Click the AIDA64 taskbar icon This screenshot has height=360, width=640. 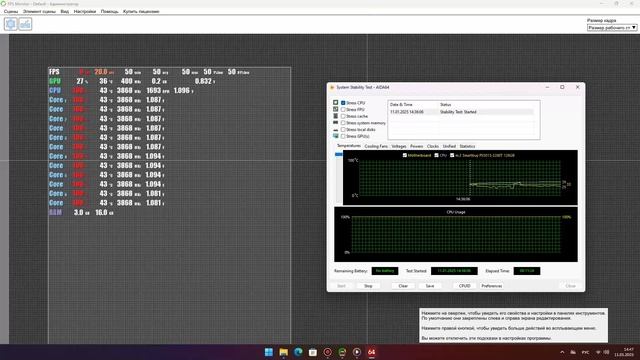click(371, 352)
